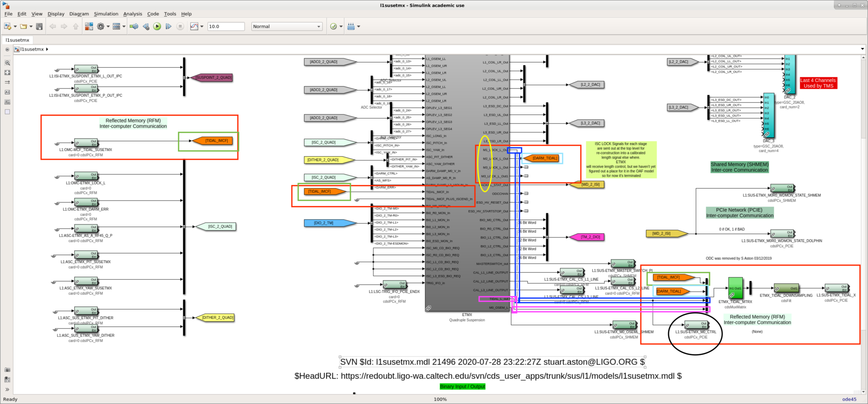This screenshot has width=868, height=404.
Task: Select the Zoom tool in left palette
Action: [x=7, y=63]
